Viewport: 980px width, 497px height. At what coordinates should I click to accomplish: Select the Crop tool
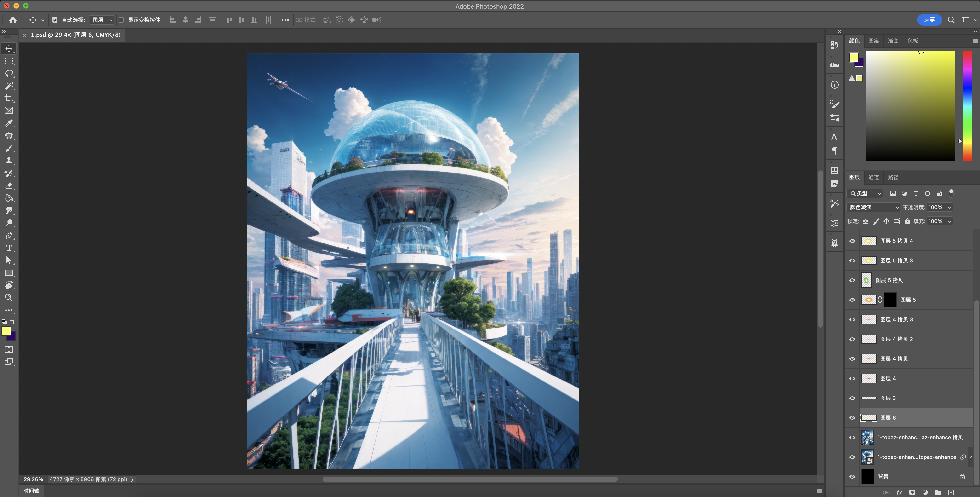(9, 98)
